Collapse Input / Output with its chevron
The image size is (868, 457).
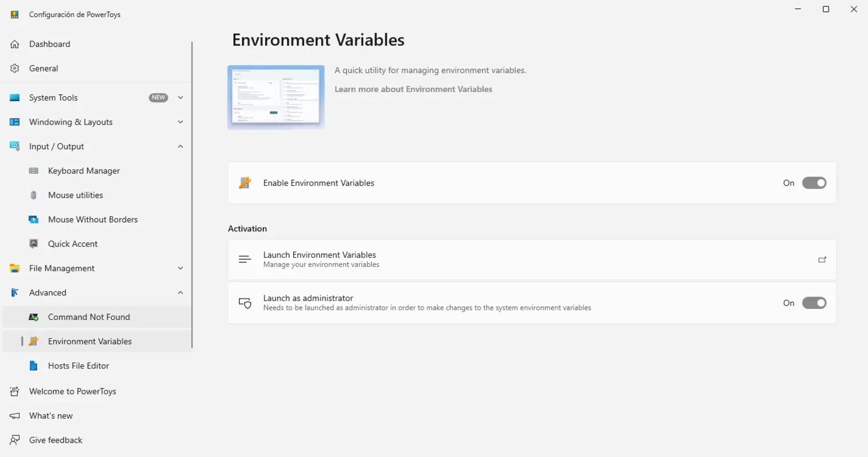point(181,146)
